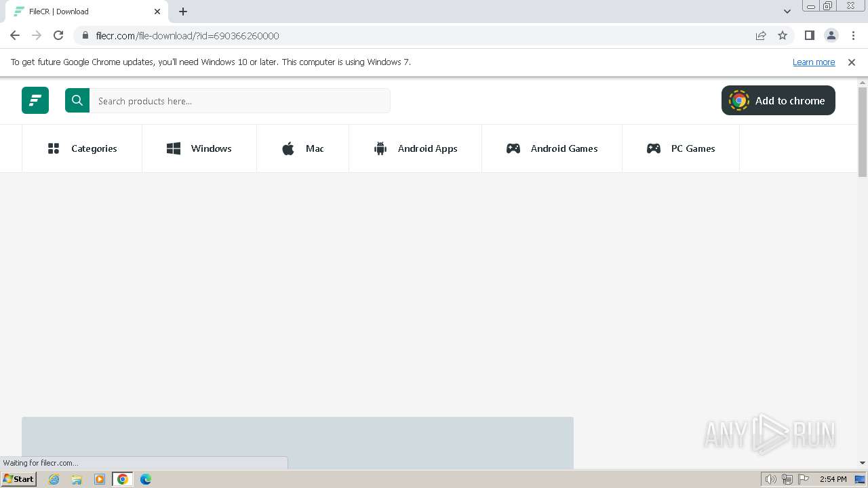Click the scrollbar down arrow
Viewport: 868px width, 488px height.
pyautogui.click(x=863, y=463)
